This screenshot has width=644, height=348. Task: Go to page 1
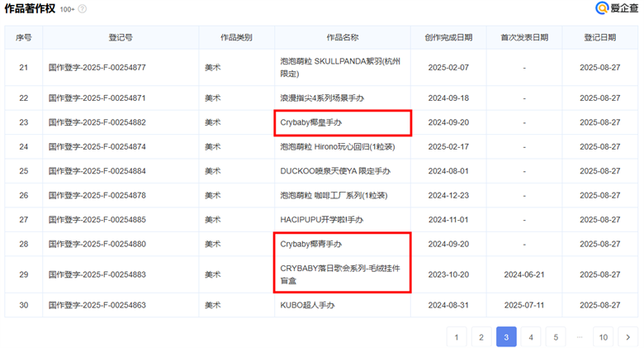(457, 337)
